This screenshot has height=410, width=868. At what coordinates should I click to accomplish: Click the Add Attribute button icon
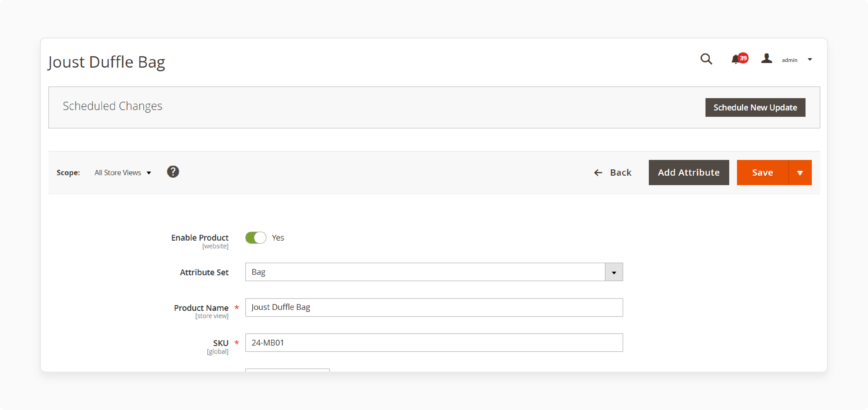[x=688, y=172]
